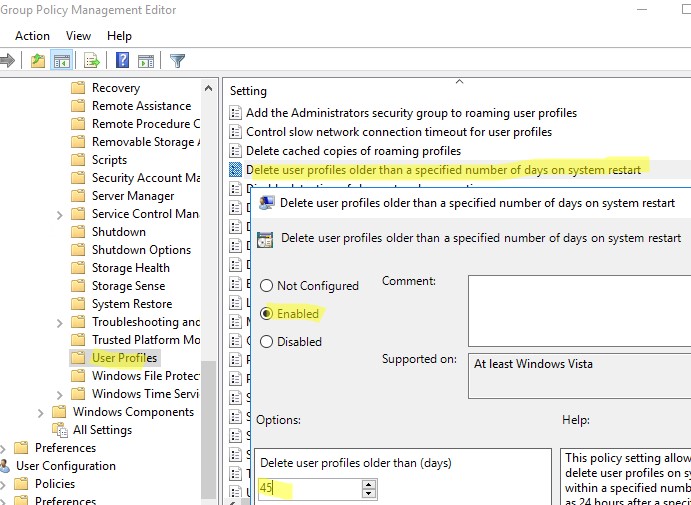The width and height of the screenshot is (691, 505).
Task: Click the Supported on text box
Action: 579,375
